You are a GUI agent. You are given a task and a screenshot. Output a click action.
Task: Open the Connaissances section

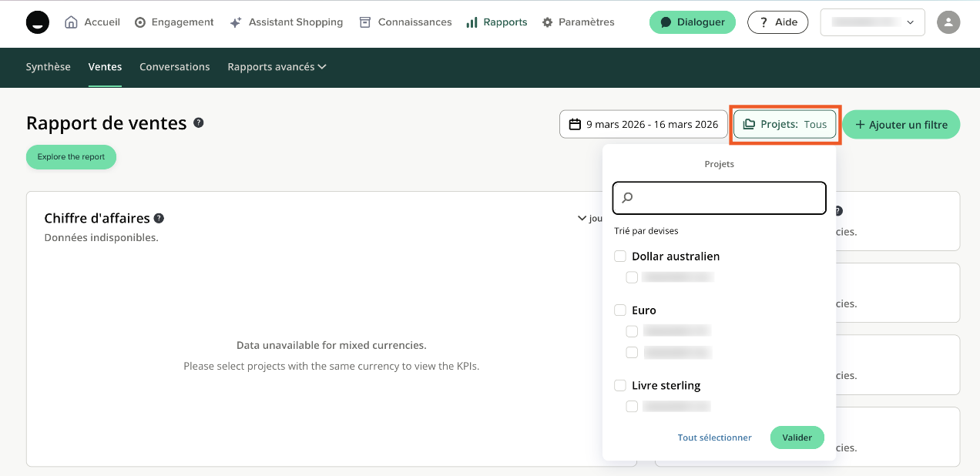coord(405,22)
